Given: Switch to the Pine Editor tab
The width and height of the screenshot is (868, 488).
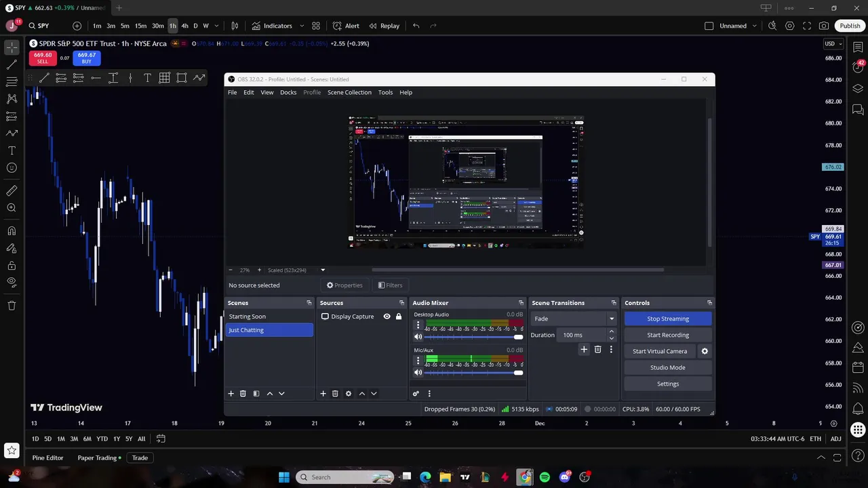Looking at the screenshot, I should [x=47, y=457].
